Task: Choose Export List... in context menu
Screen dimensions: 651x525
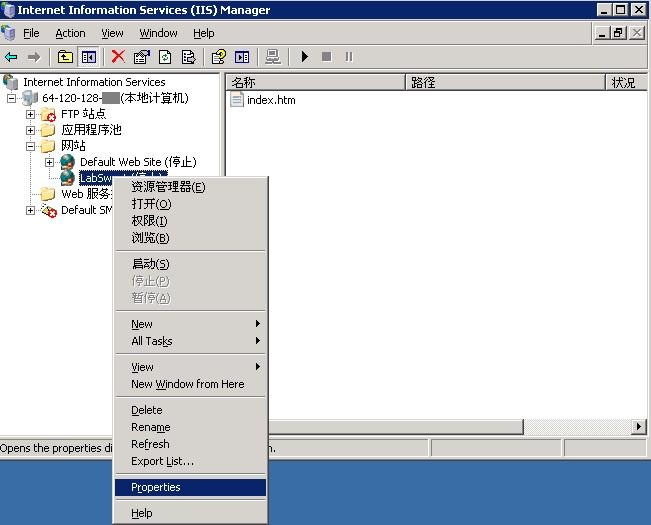Action: [191, 461]
